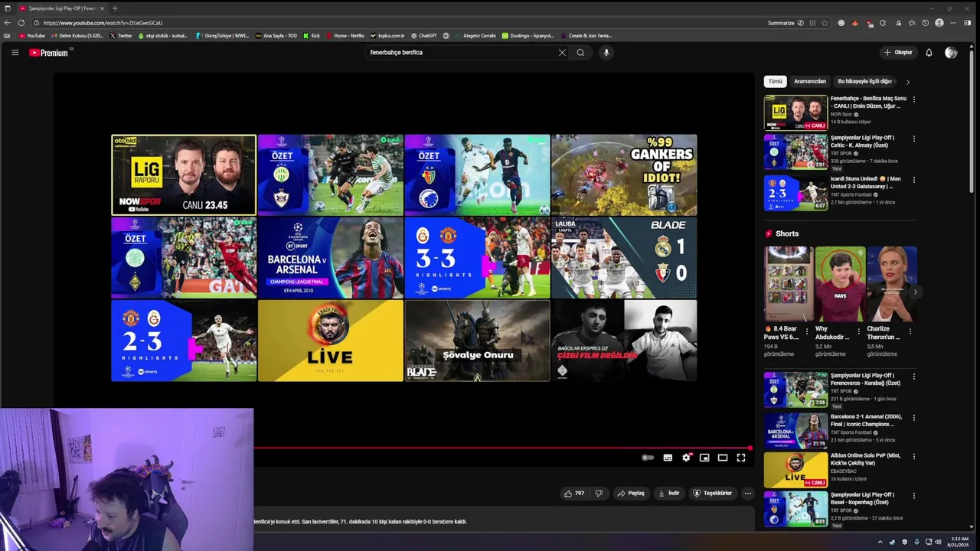Select the Aramanızdan filter chip

point(810,81)
